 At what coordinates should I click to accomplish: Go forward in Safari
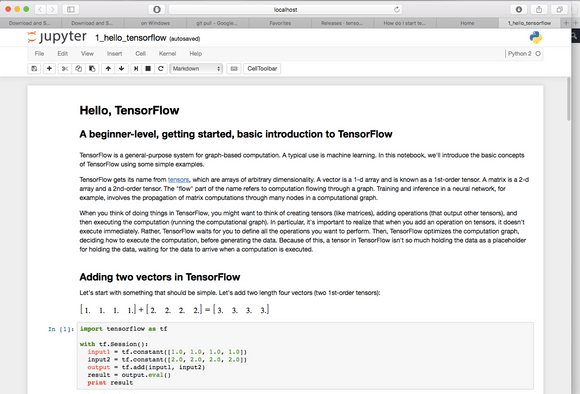(x=53, y=9)
